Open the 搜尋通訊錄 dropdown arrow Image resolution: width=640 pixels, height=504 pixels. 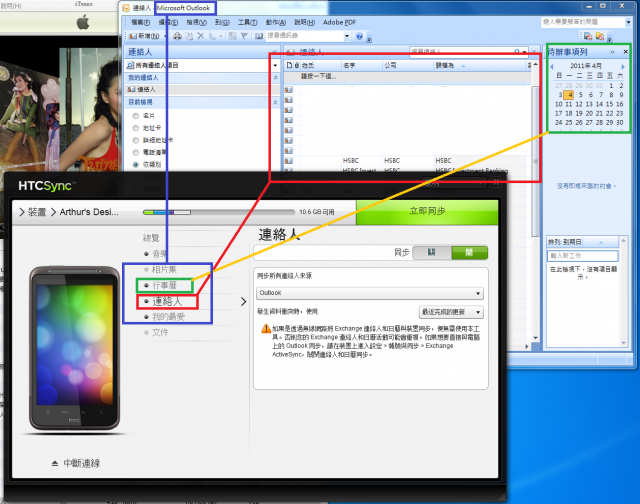(347, 36)
